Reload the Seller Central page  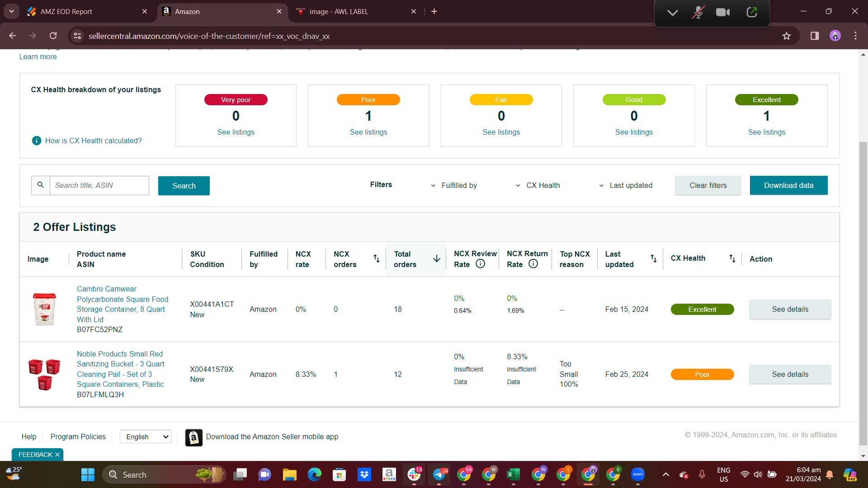(x=53, y=36)
